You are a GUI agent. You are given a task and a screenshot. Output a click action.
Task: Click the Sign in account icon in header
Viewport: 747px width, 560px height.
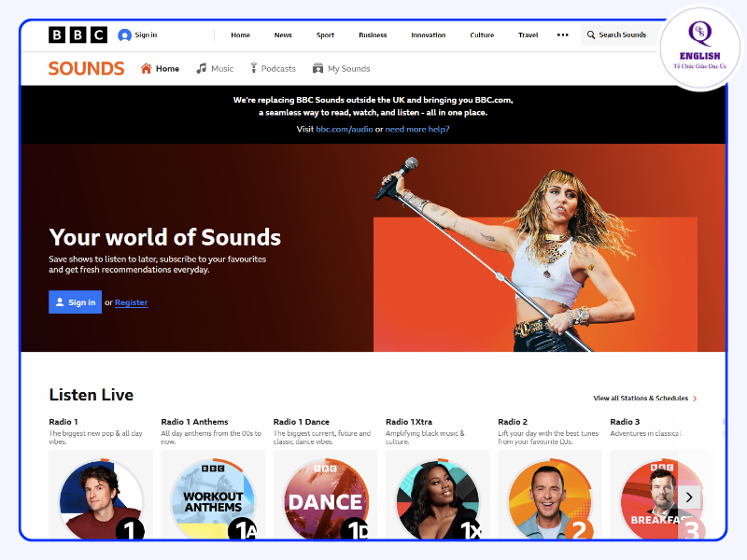click(x=124, y=35)
